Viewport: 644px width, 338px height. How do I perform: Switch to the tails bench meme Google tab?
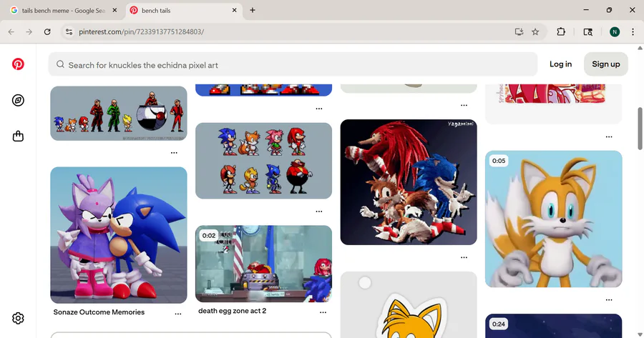click(64, 10)
